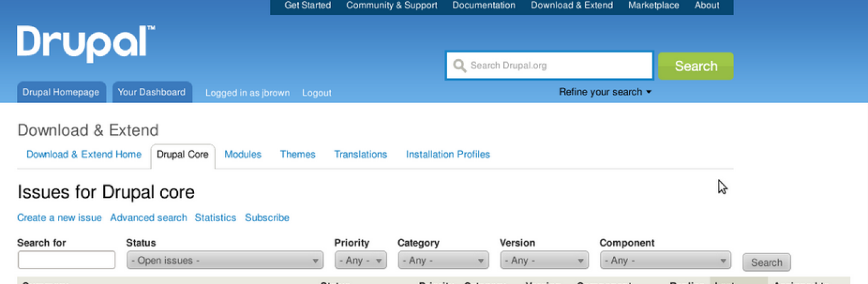868x284 pixels.
Task: Open the Category dropdown
Action: (x=443, y=260)
